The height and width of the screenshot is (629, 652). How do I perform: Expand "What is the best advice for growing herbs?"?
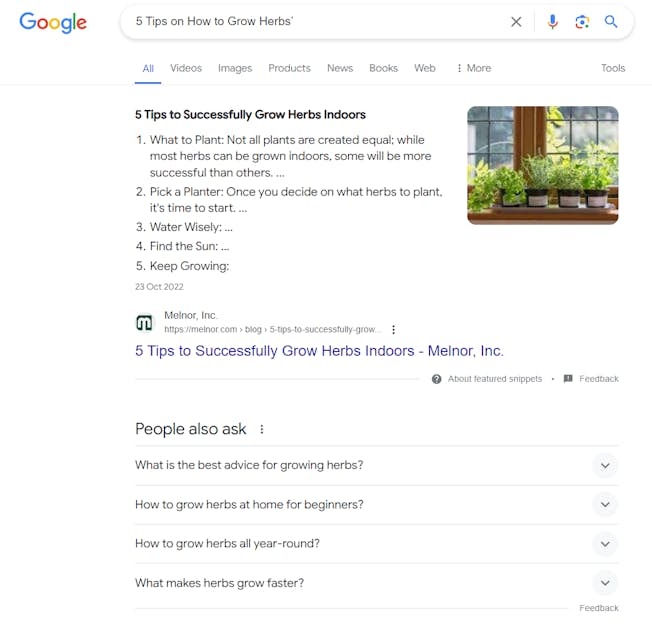(604, 465)
